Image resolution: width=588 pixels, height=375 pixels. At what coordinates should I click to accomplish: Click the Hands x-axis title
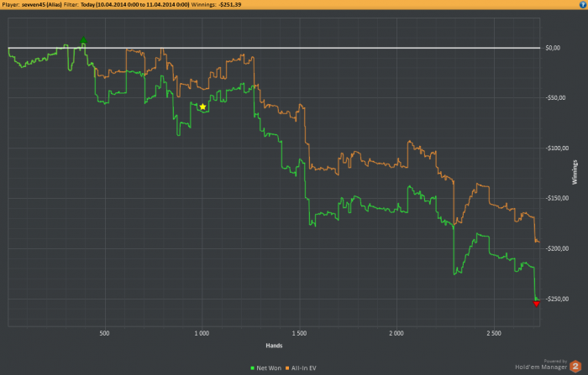(274, 346)
